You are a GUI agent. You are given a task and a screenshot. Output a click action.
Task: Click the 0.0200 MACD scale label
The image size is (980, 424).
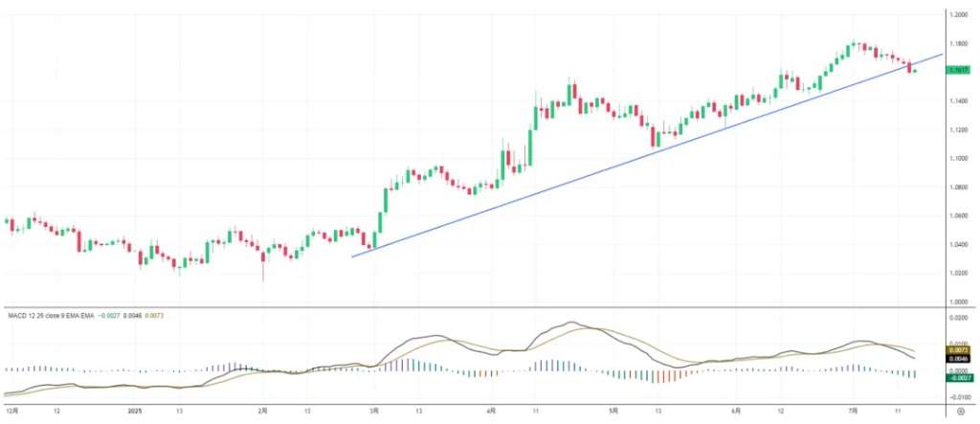tap(959, 319)
